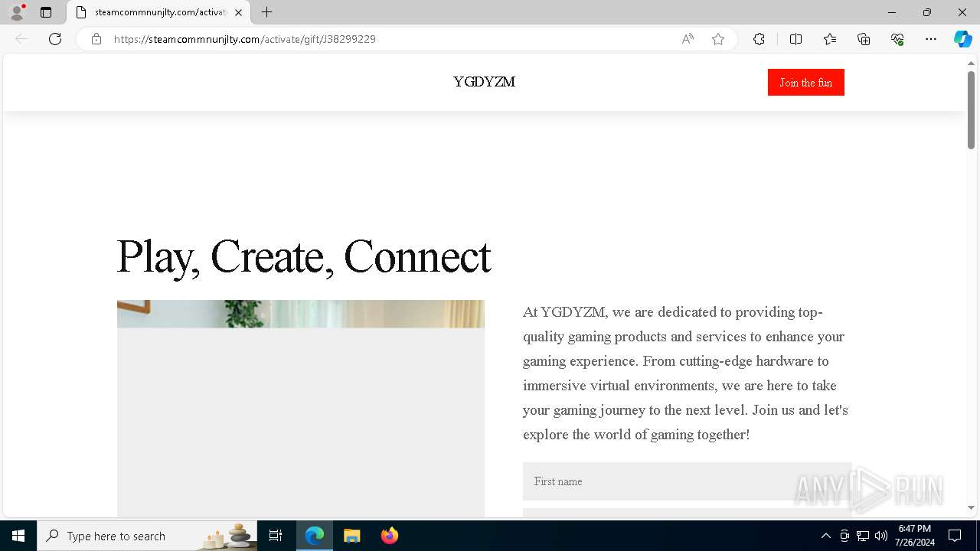The height and width of the screenshot is (551, 980).
Task: View site information via the lock icon
Action: (96, 39)
